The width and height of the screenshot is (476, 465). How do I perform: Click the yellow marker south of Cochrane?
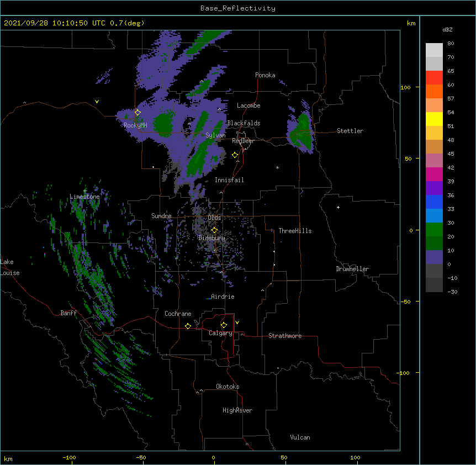coord(188,326)
